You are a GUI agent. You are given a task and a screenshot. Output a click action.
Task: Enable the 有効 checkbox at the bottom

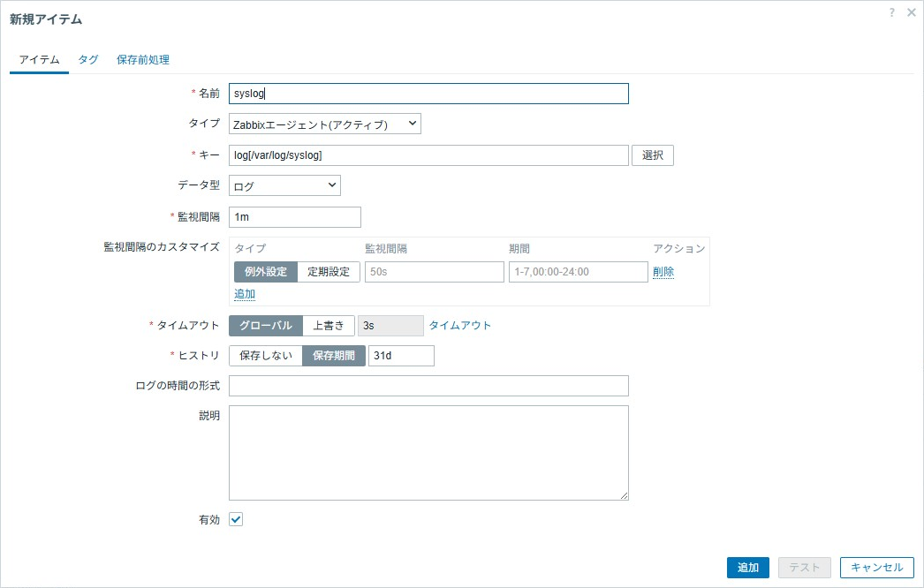tap(235, 519)
